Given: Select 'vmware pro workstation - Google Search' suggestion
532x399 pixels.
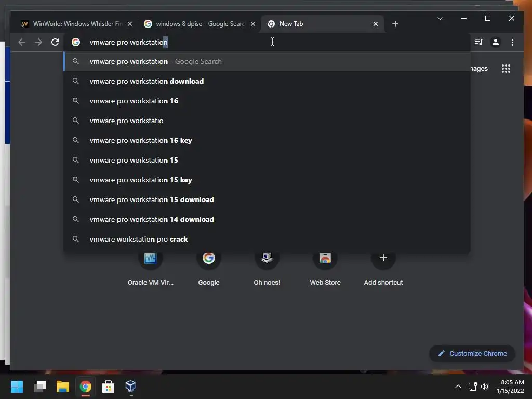Looking at the screenshot, I should [x=267, y=61].
